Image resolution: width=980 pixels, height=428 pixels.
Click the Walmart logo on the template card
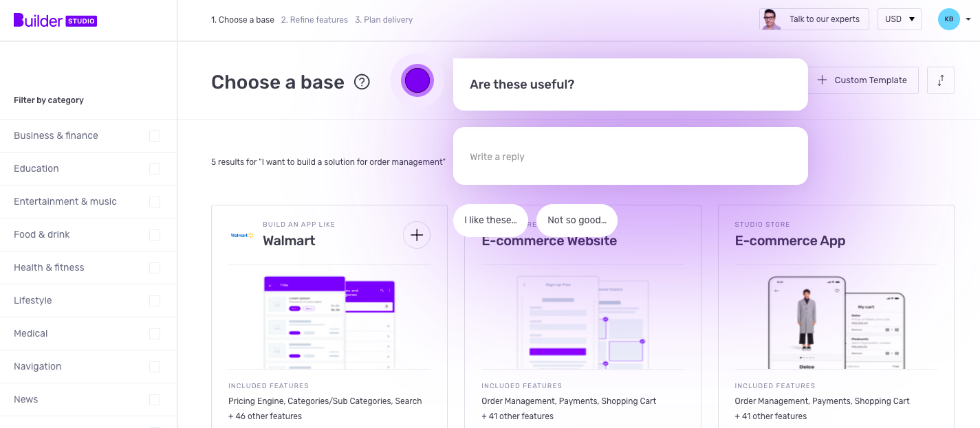coord(241,235)
